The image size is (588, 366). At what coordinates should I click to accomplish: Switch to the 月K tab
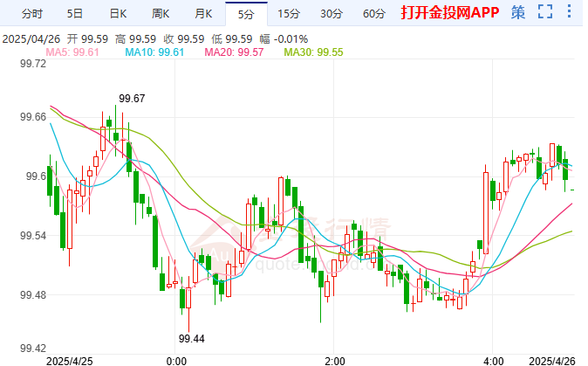203,14
